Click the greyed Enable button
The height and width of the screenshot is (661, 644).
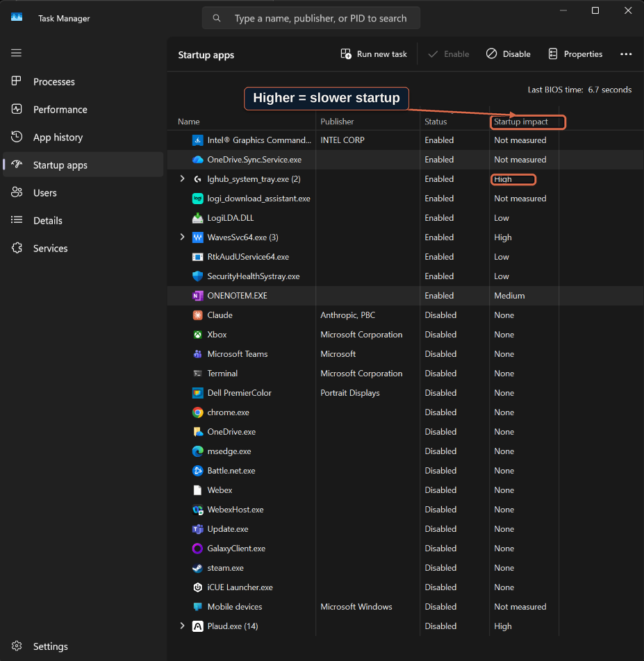(x=448, y=54)
